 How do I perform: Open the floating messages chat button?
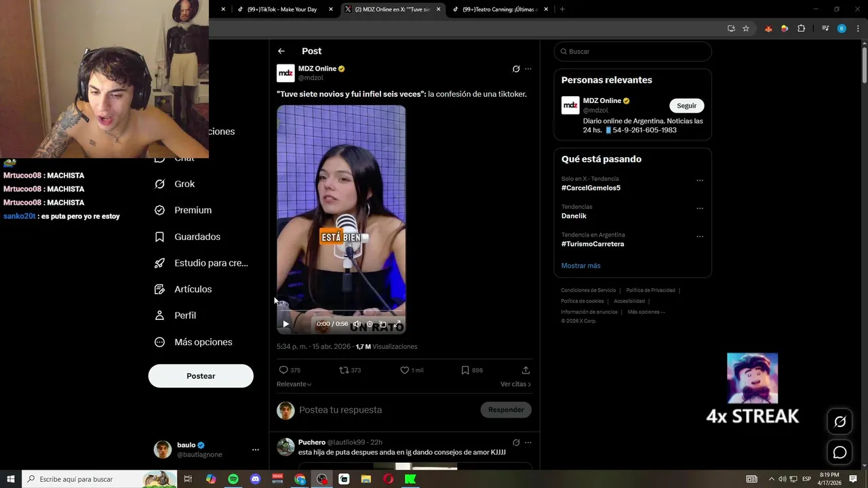click(840, 452)
